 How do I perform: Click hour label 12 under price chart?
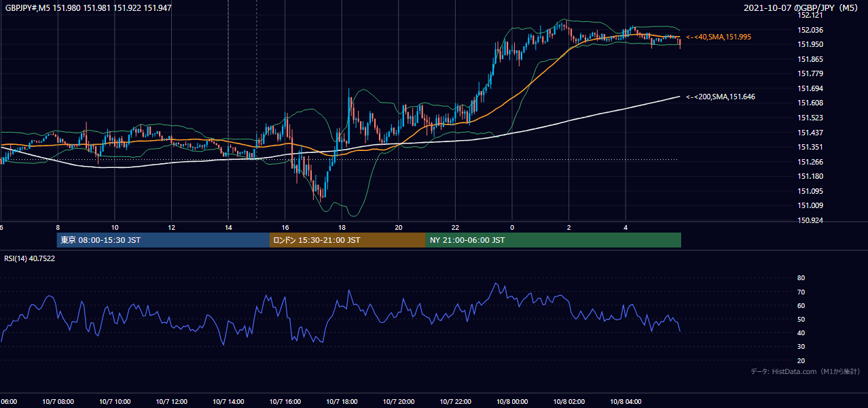click(x=171, y=227)
